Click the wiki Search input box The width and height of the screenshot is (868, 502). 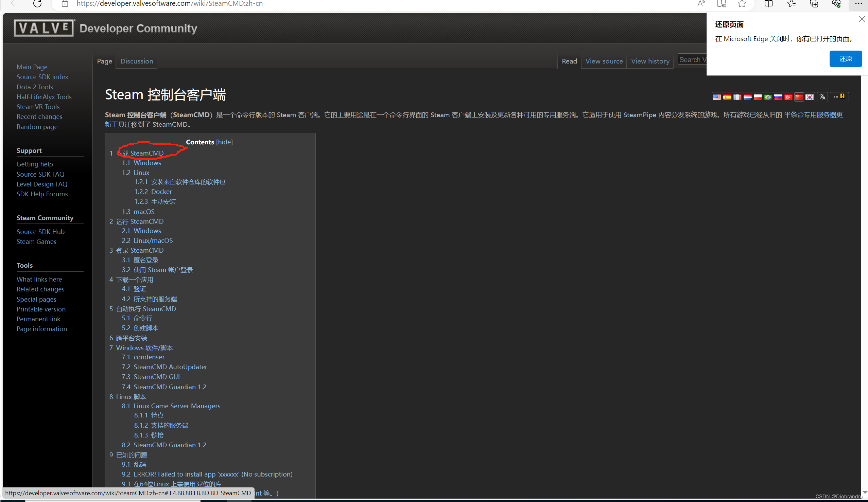[x=692, y=59]
